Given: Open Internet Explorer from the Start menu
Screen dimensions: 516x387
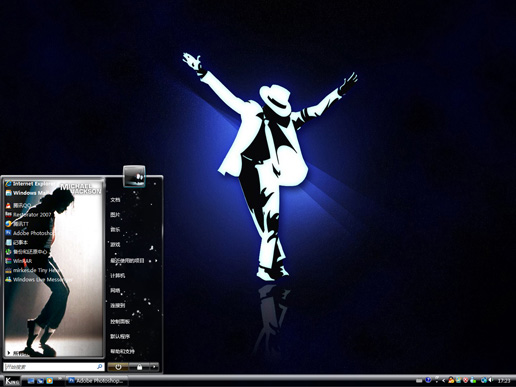Looking at the screenshot, I should pos(29,184).
